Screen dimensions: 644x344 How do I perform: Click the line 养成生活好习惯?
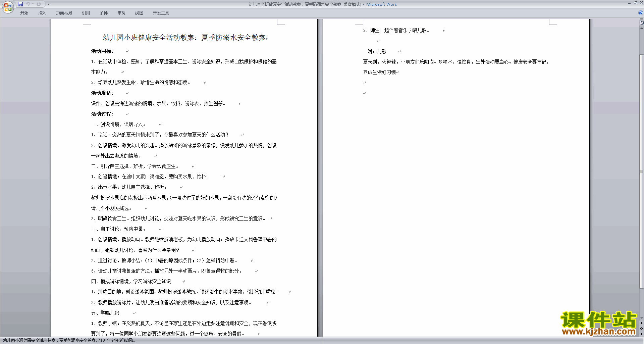pos(380,72)
